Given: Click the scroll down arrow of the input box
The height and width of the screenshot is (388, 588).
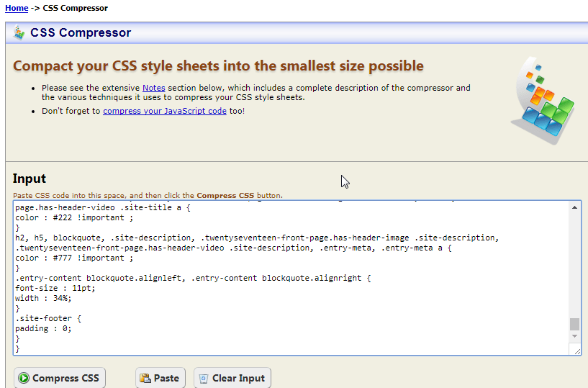Looking at the screenshot, I should pos(575,336).
